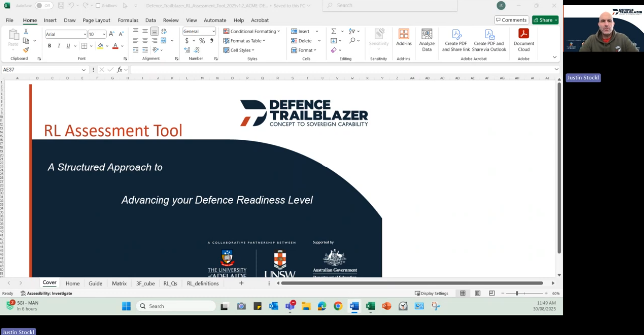Center text horizontally

[x=145, y=41]
